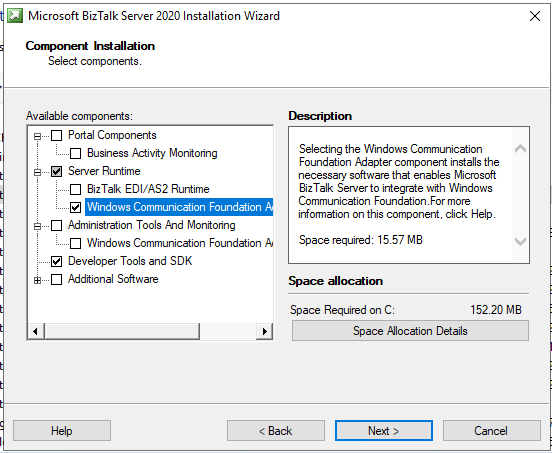Click the "152.20 MB" space value
Image resolution: width=552 pixels, height=453 pixels.
point(496,310)
